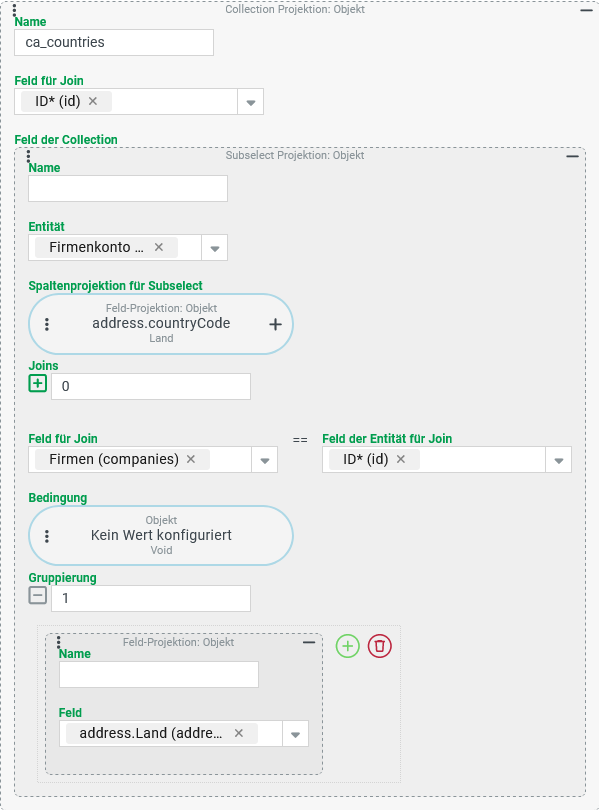Open the drag handle menu of the Collection Projektion
This screenshot has height=810, width=599.
[x=14, y=9]
